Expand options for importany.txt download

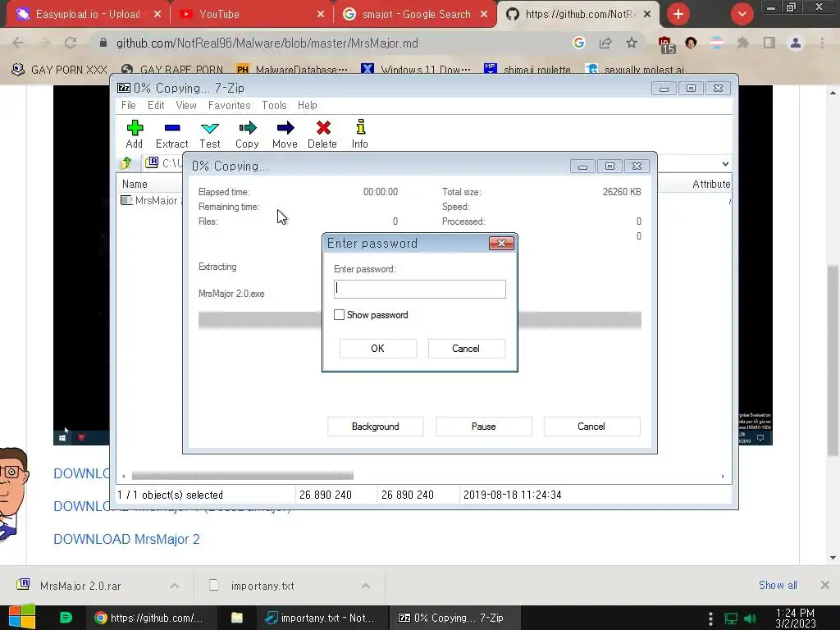[x=366, y=586]
